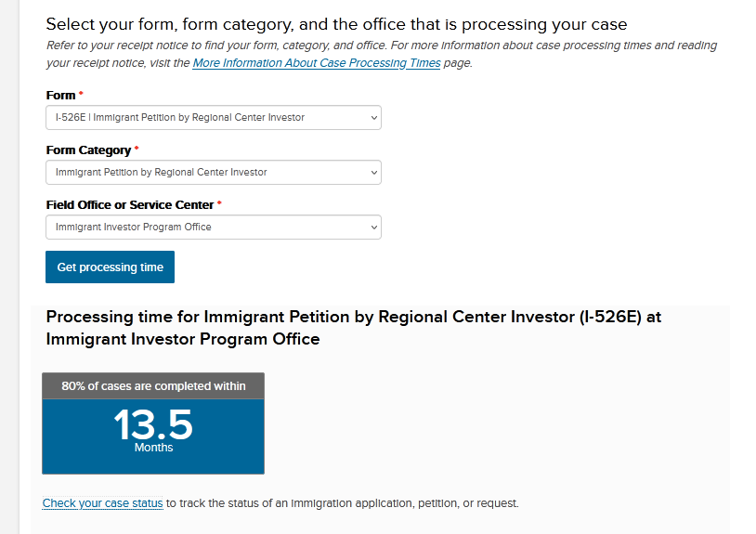The height and width of the screenshot is (534, 756).
Task: Click the red asterisk beside Form Category label
Action: [137, 150]
